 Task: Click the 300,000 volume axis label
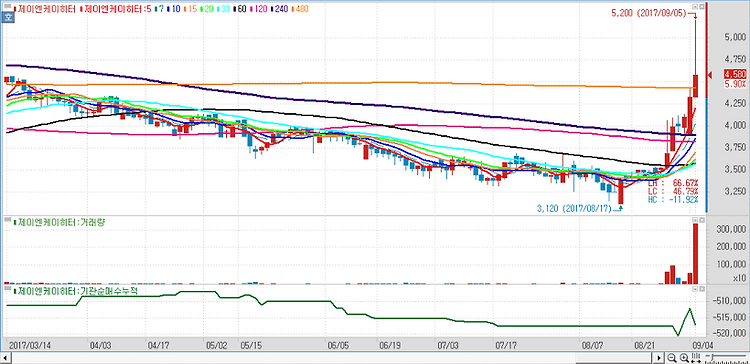pos(730,230)
